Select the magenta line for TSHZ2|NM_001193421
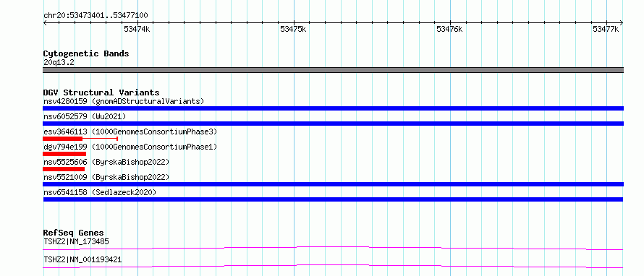The image size is (644, 276). click(333, 266)
